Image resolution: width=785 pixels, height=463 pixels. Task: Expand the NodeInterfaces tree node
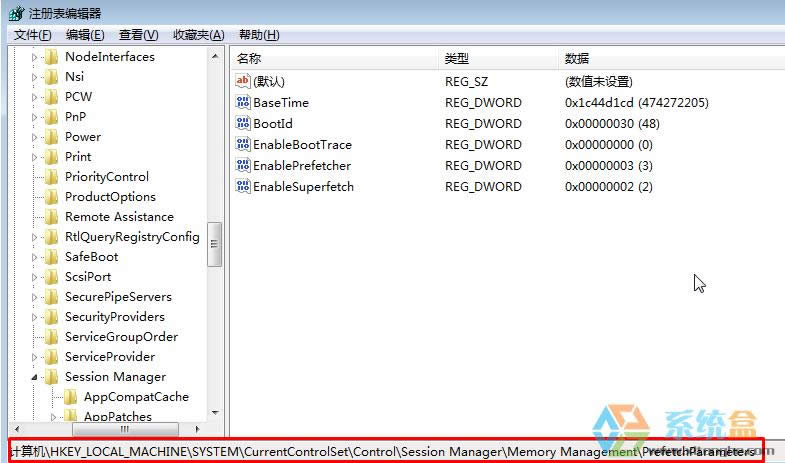click(x=34, y=57)
